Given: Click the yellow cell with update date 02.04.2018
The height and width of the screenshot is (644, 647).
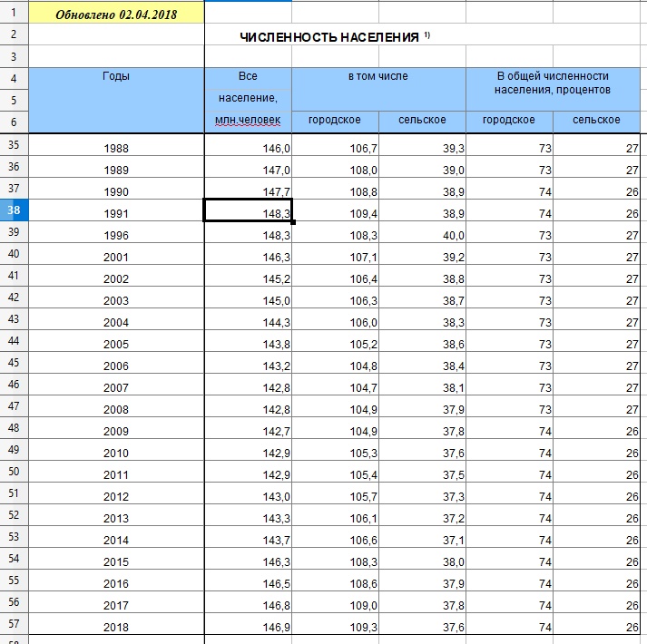Looking at the screenshot, I should 116,15.
